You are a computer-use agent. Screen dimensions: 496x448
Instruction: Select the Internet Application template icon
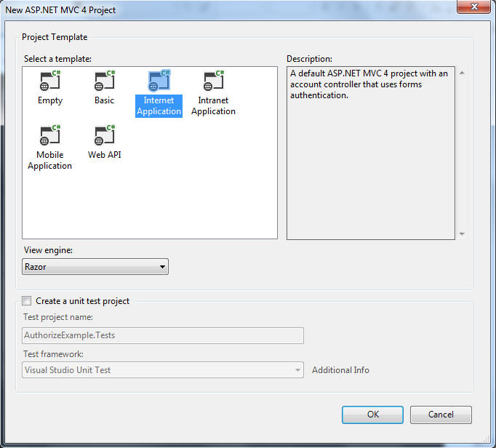pyautogui.click(x=159, y=81)
